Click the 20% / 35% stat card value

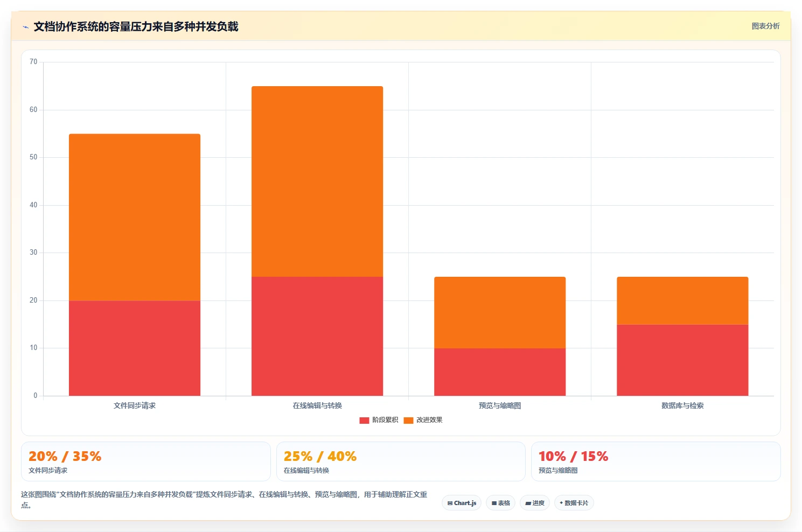pyautogui.click(x=65, y=457)
